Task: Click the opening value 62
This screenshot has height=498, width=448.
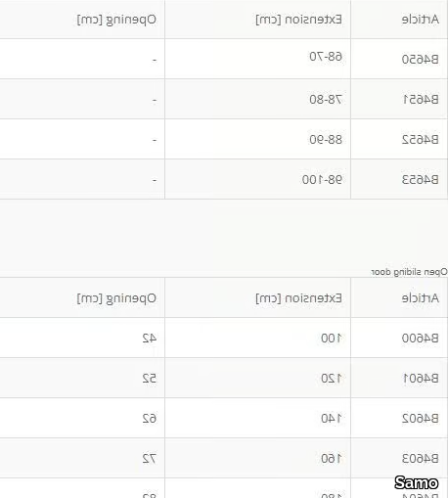Action: tap(150, 419)
